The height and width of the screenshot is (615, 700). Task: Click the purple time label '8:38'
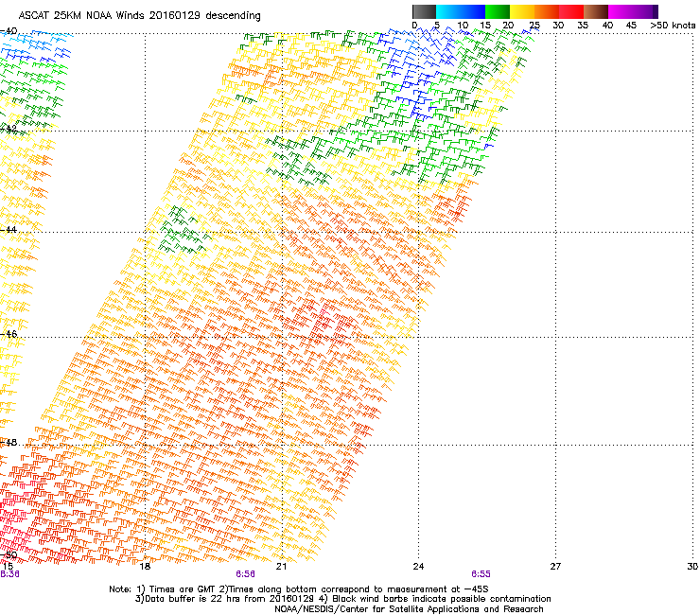(x=9, y=574)
